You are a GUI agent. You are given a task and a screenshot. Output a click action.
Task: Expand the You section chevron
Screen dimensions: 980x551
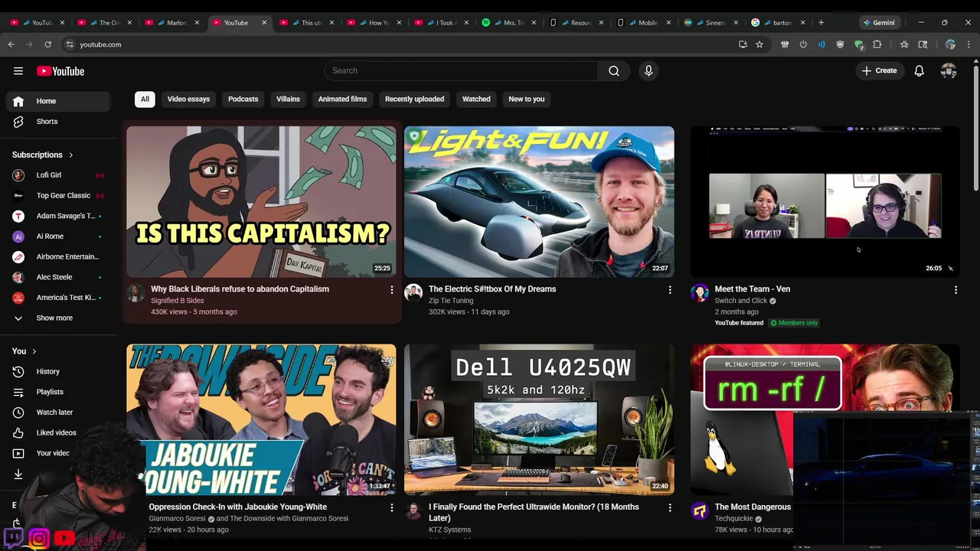[34, 351]
